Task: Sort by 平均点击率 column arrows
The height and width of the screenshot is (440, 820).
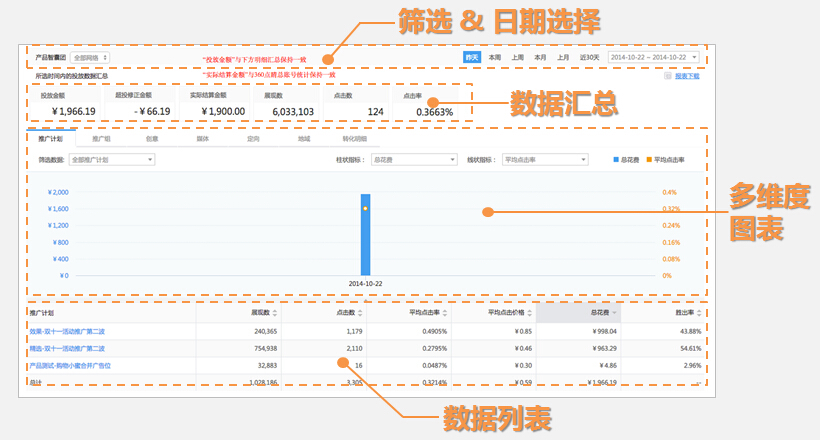Action: [445, 313]
